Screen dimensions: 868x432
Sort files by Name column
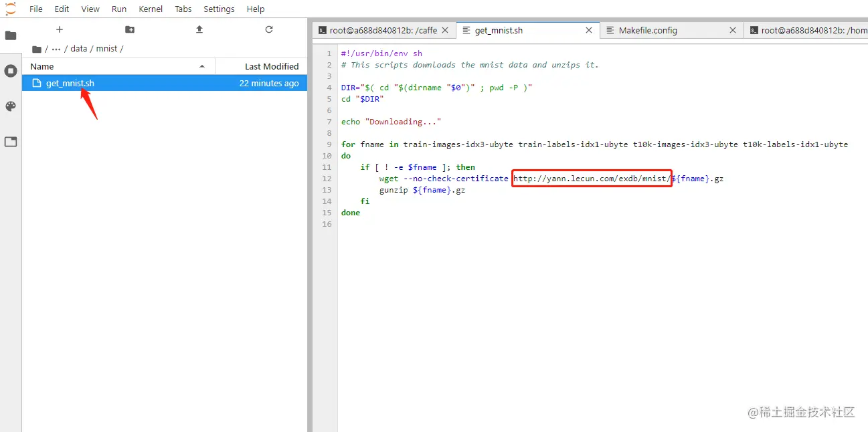coord(118,66)
